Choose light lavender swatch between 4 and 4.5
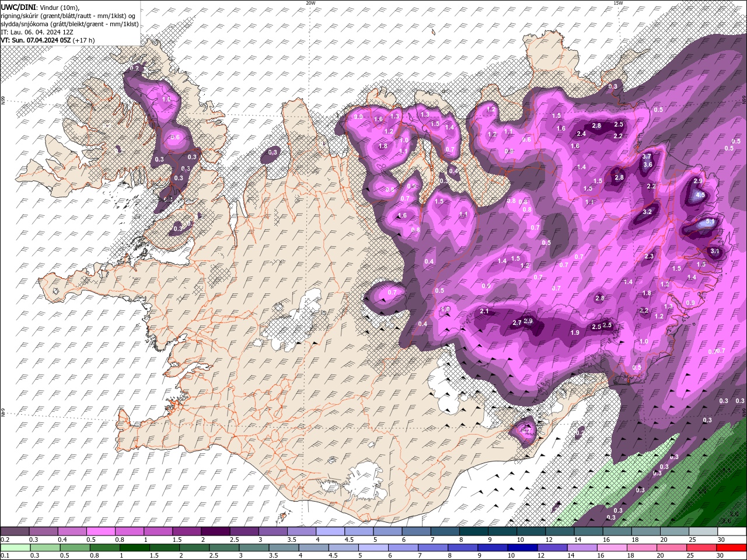 330,531
